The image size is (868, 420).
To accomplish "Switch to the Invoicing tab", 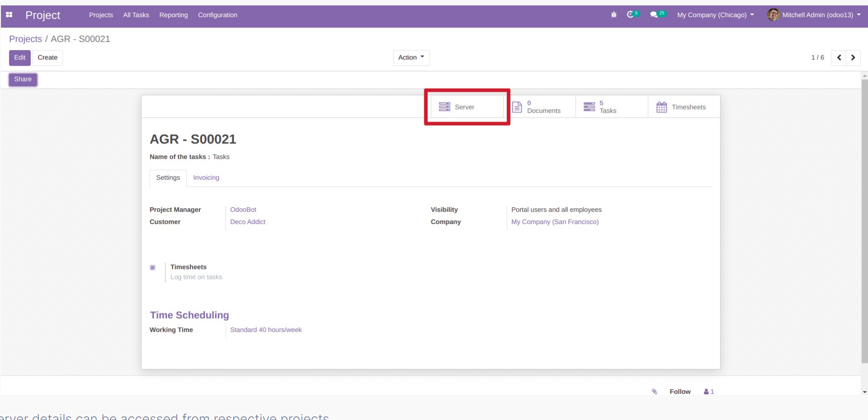I will pyautogui.click(x=206, y=178).
